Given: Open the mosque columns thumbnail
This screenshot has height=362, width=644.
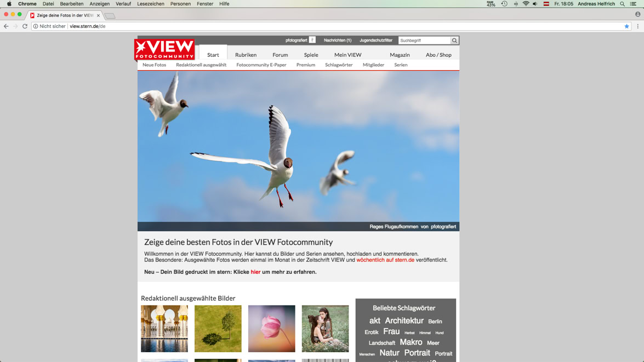Looking at the screenshot, I should (164, 329).
